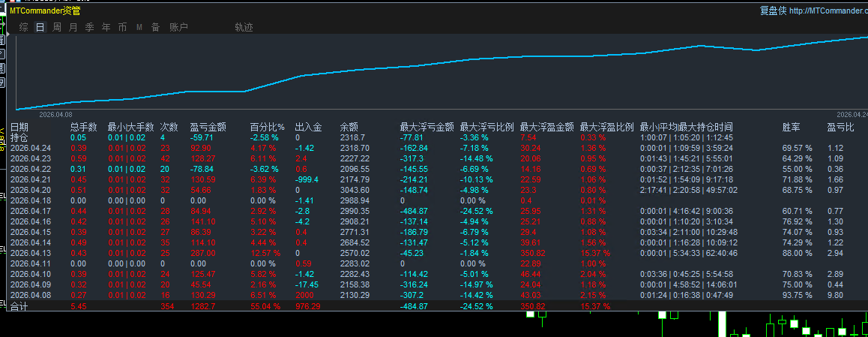Click the 2026.04.21 date entry
868x337 pixels.
pos(30,180)
